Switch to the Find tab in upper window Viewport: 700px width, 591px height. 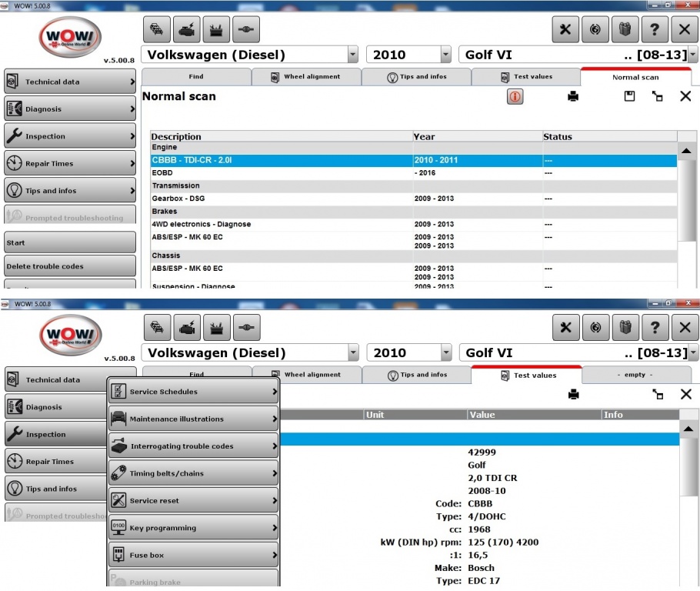196,77
